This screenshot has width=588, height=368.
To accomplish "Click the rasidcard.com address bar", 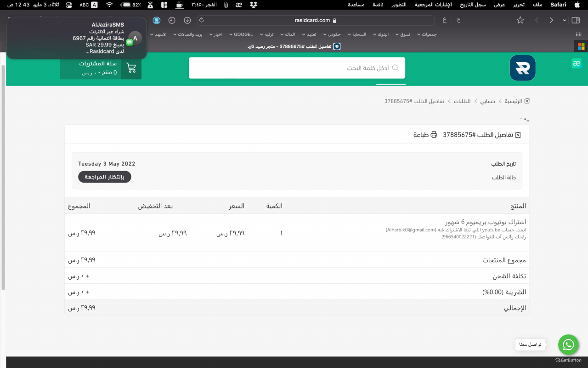I will 316,20.
